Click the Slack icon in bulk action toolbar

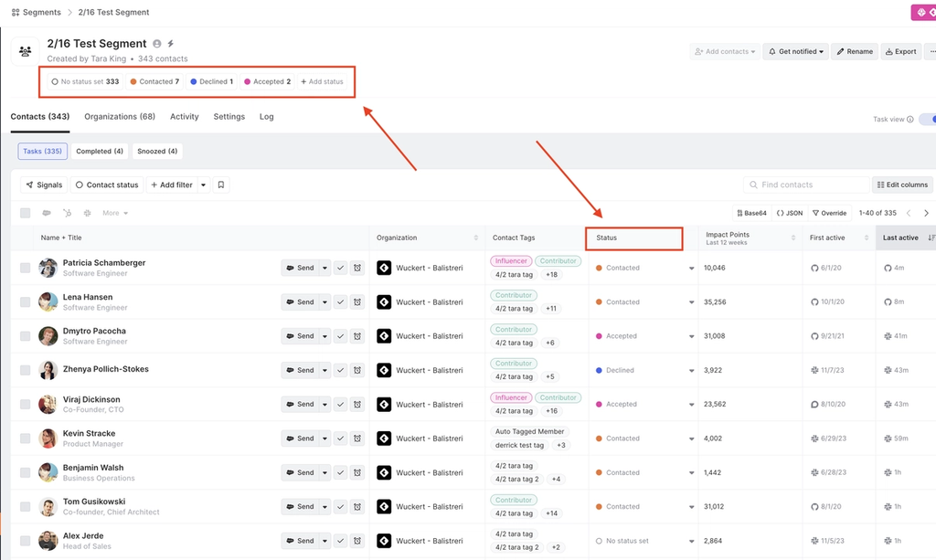tap(87, 213)
